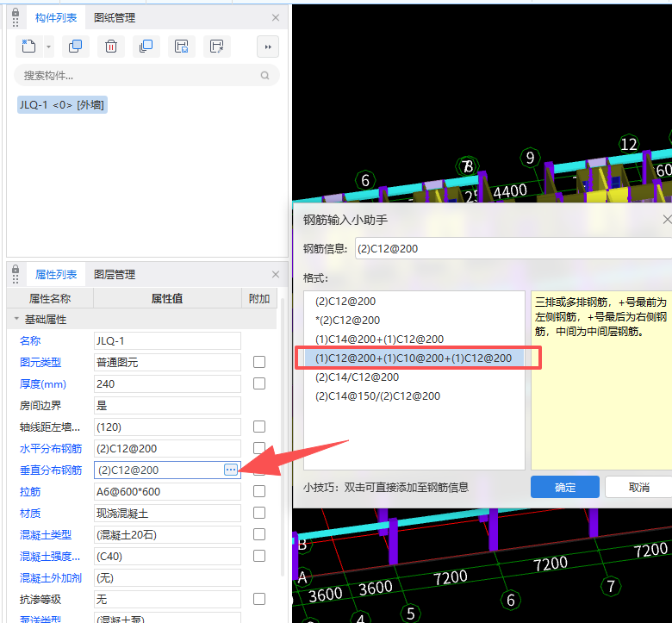The height and width of the screenshot is (623, 672).
Task: Click the 水平分布钢筋 value field
Action: pos(167,448)
